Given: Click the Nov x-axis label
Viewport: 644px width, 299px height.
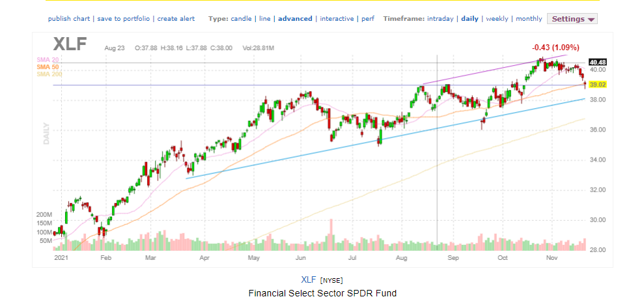Looking at the screenshot, I should pyautogui.click(x=552, y=258).
